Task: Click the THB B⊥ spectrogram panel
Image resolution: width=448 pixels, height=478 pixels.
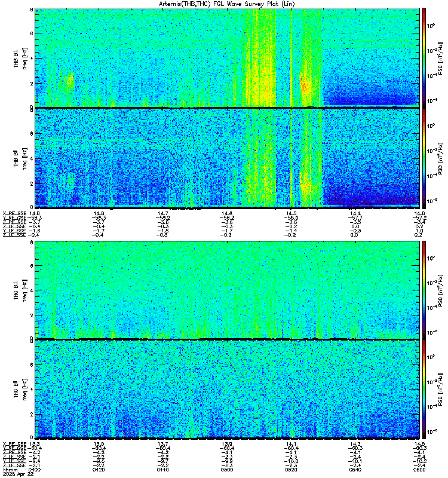Action: pyautogui.click(x=228, y=57)
